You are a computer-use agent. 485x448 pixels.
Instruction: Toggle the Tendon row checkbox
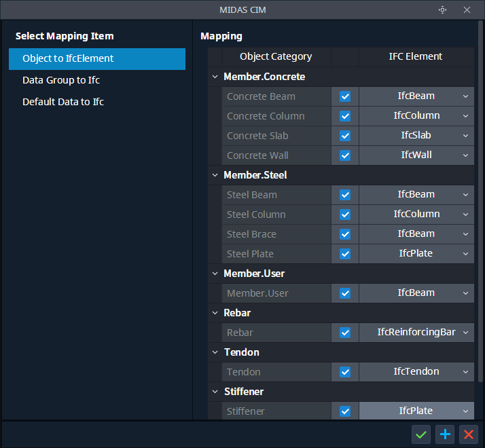[x=345, y=371]
